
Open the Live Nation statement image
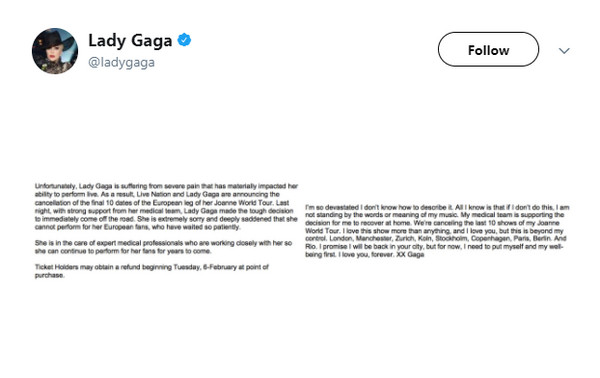[x=166, y=231]
